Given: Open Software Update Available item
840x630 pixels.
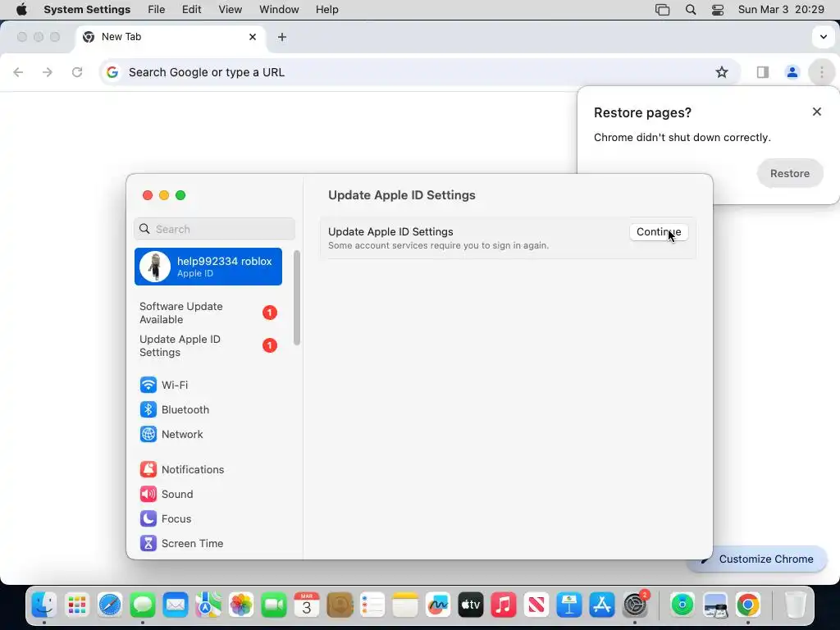Looking at the screenshot, I should click(x=208, y=313).
